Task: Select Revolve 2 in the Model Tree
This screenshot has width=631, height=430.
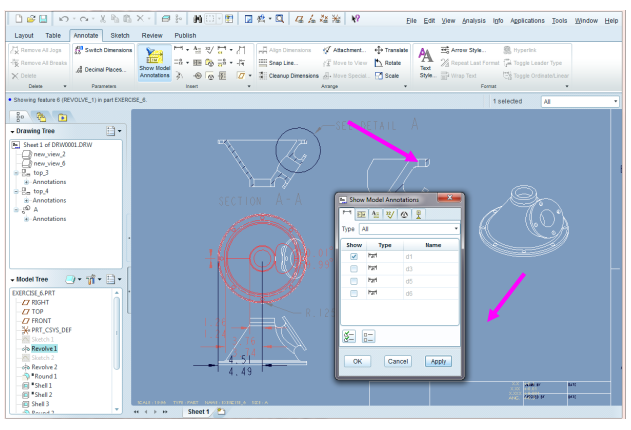Action: pos(44,367)
